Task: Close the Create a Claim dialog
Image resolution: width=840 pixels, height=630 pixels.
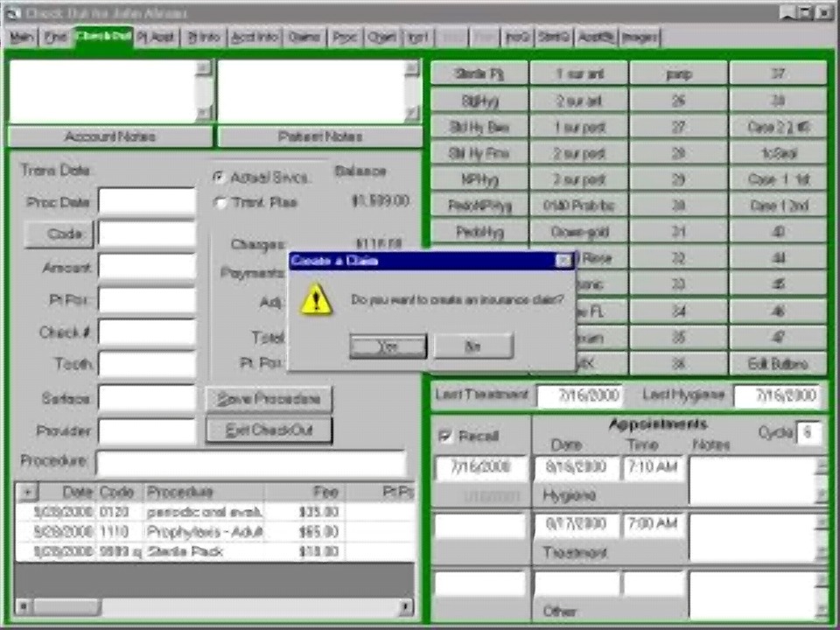Action: [x=563, y=261]
